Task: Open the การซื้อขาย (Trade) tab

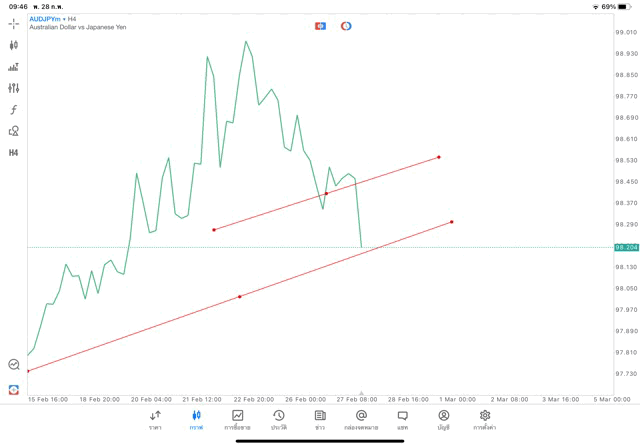Action: 237,419
